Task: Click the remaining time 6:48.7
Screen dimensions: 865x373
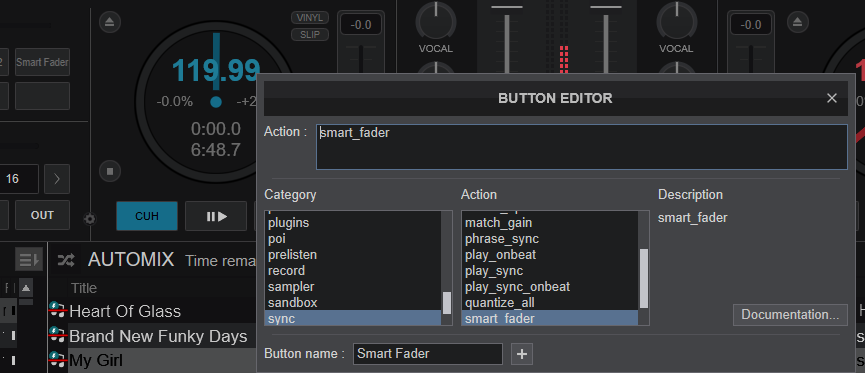Action: [x=216, y=149]
